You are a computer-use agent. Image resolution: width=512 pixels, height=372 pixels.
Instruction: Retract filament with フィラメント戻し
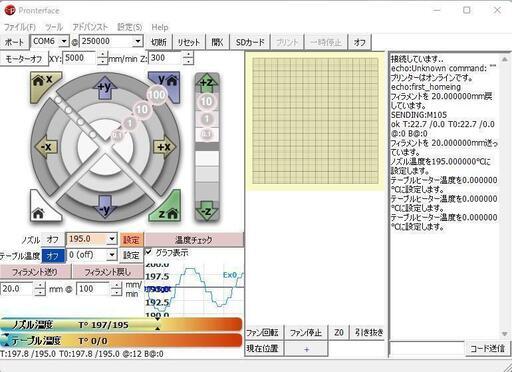pos(108,272)
